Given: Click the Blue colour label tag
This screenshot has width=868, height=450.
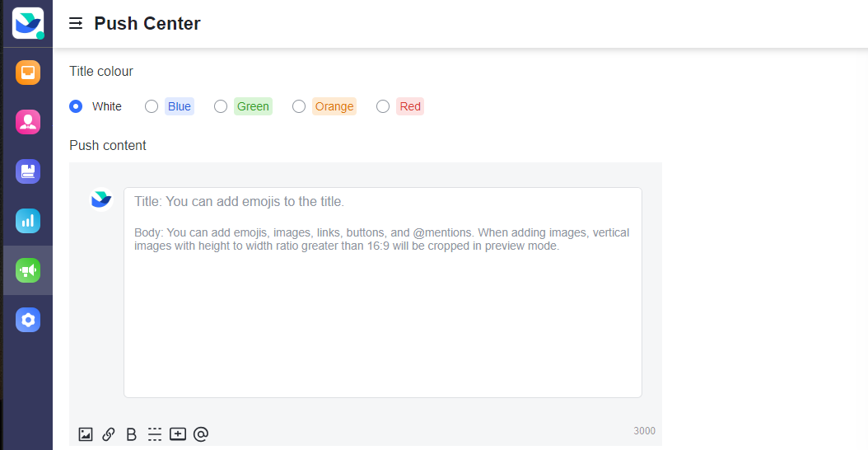Looking at the screenshot, I should [x=180, y=106].
